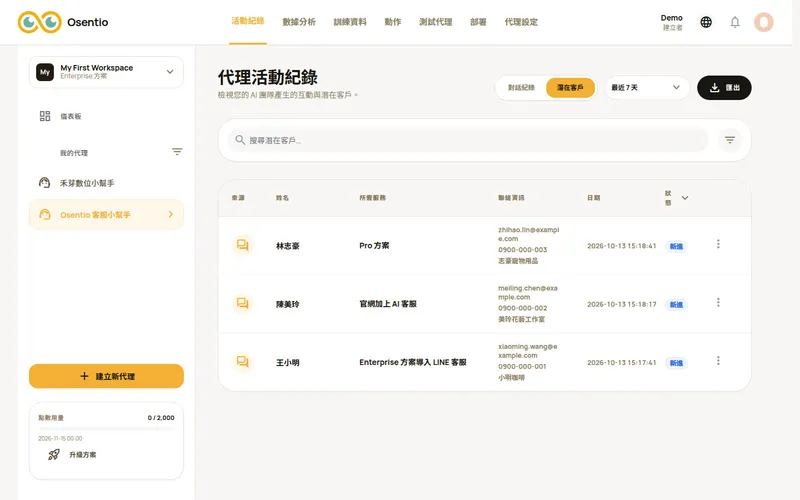Click the date 2026-10-13 15:18:41
The image size is (800, 500).
click(621, 246)
